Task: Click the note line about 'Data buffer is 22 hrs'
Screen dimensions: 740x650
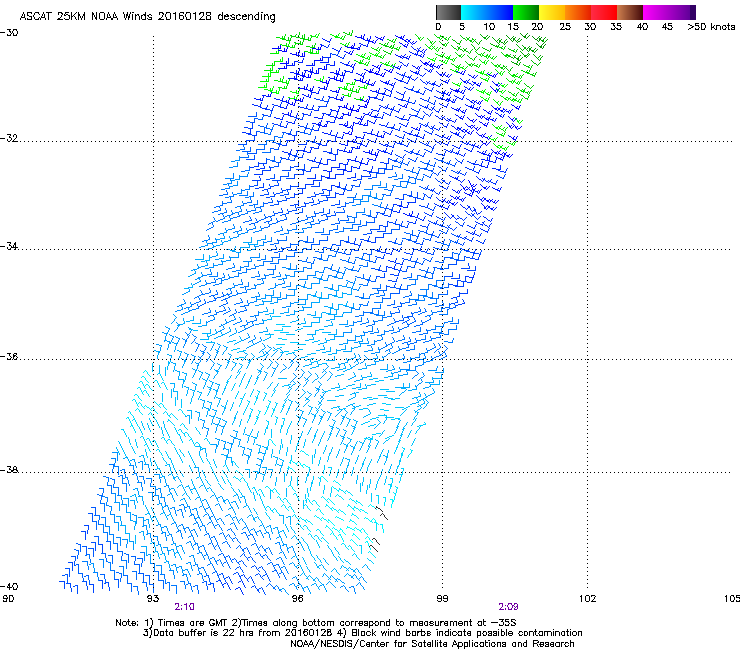Action: tap(362, 633)
